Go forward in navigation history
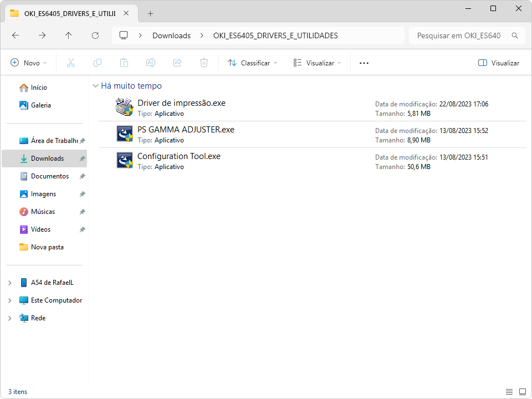This screenshot has width=532, height=399. (x=42, y=35)
